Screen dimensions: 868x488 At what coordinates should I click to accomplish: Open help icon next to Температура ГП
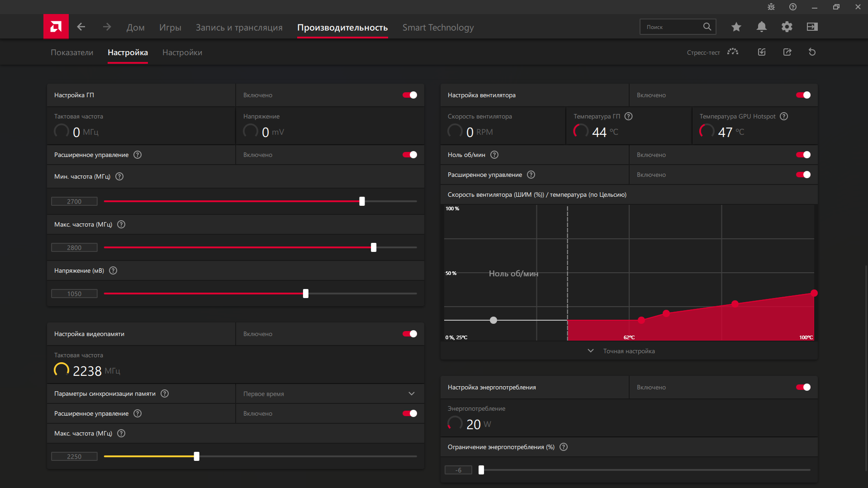coord(628,117)
